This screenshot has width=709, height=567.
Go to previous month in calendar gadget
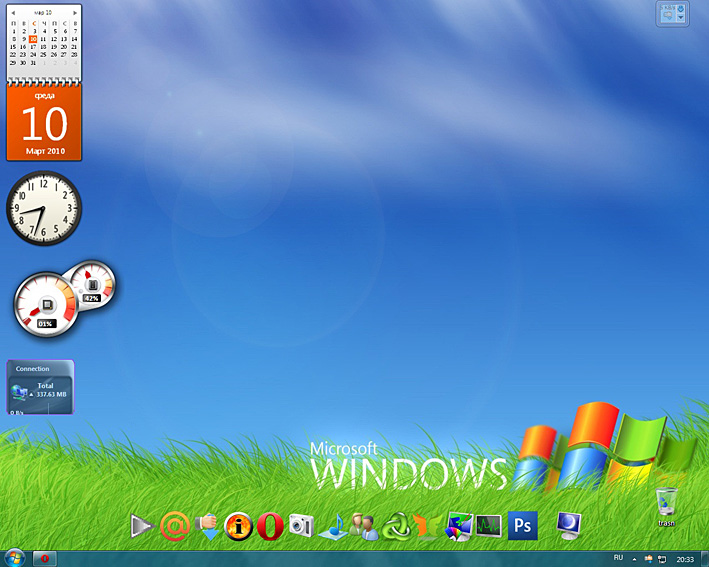tap(13, 13)
